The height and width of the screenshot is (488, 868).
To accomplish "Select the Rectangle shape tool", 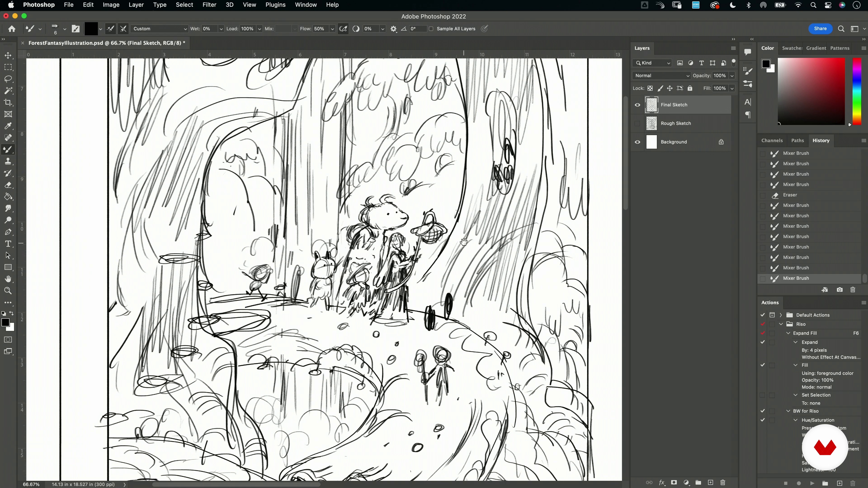I will [8, 267].
